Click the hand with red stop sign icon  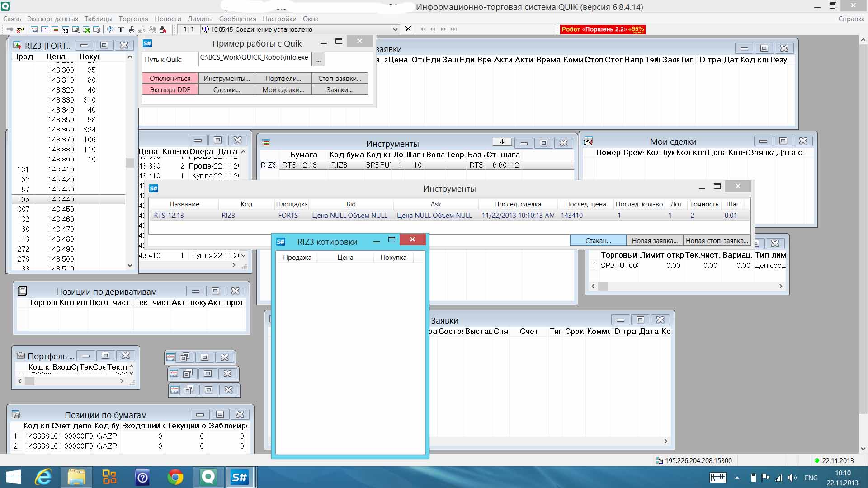point(163,29)
